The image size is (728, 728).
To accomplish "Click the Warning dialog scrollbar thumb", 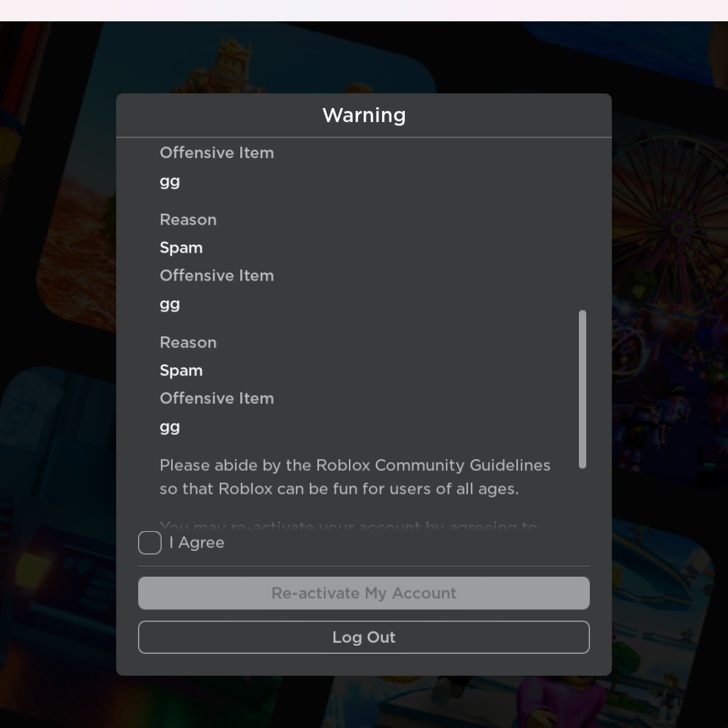I will pyautogui.click(x=583, y=389).
